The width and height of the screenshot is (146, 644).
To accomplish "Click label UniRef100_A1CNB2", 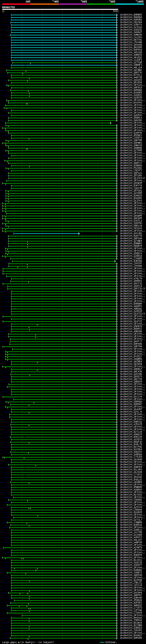I will pyautogui.click(x=131, y=70).
